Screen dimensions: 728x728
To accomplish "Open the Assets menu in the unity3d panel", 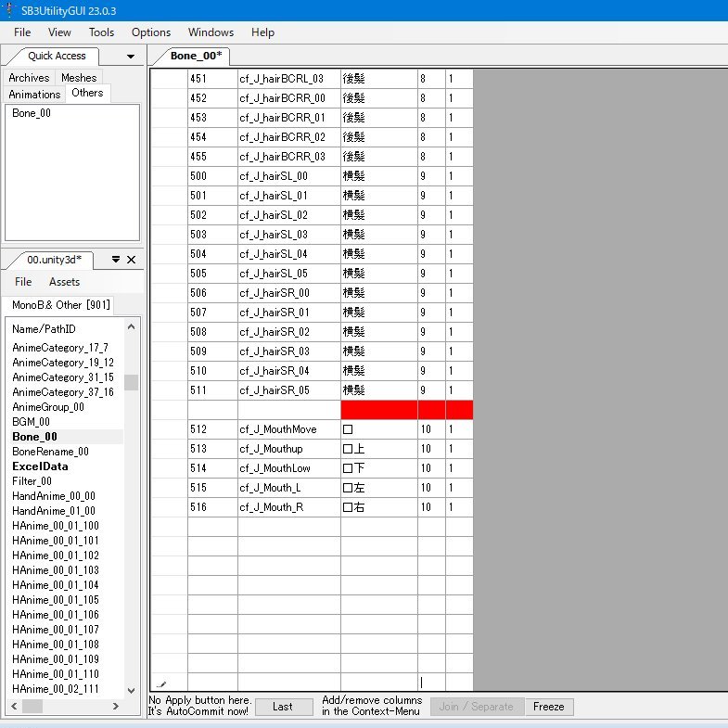I will click(64, 282).
